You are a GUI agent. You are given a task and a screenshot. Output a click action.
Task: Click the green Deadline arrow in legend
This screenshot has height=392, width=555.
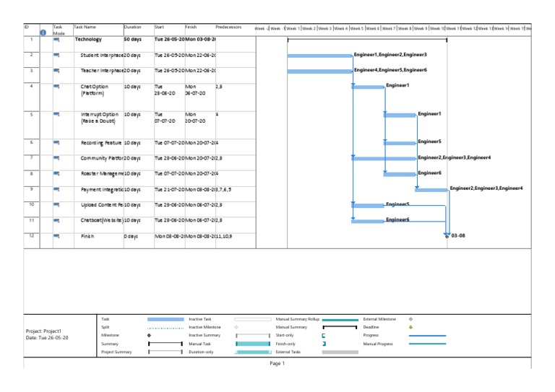coord(410,327)
